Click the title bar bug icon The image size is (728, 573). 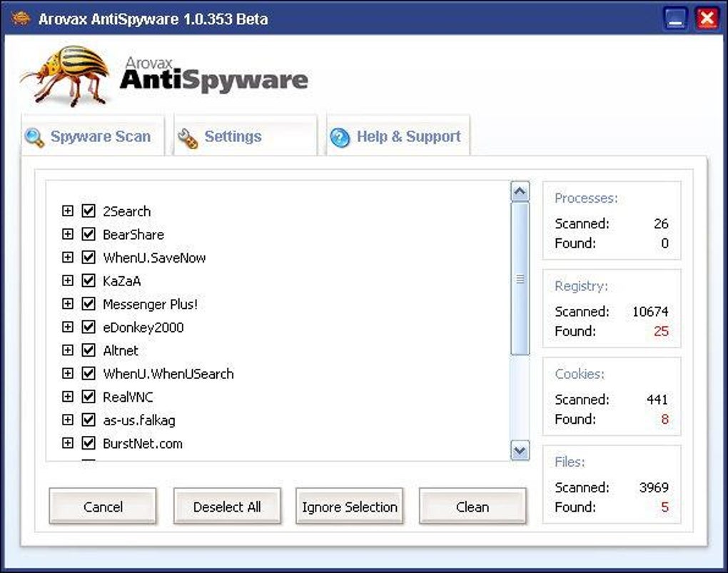(21, 19)
